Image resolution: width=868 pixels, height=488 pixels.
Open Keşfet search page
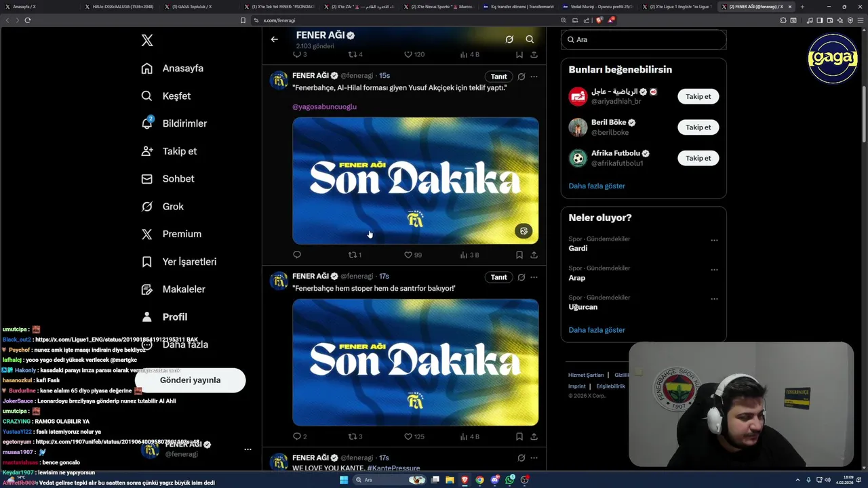166,96
